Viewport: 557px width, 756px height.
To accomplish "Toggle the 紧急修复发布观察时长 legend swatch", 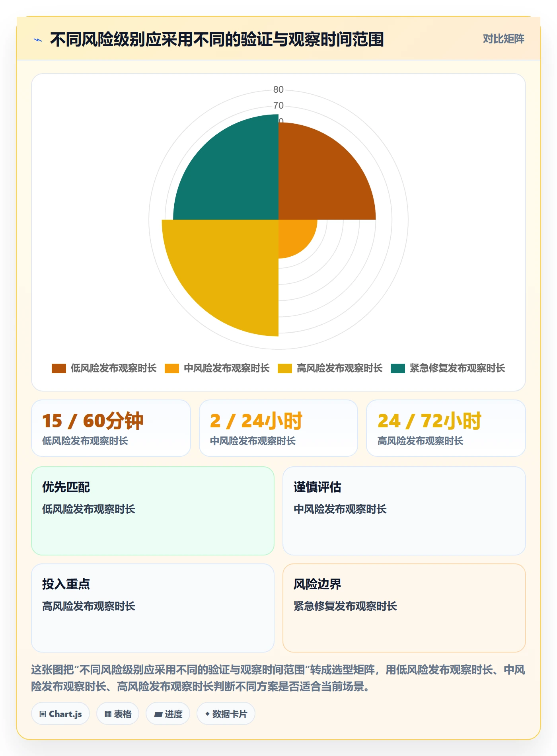I will (398, 368).
